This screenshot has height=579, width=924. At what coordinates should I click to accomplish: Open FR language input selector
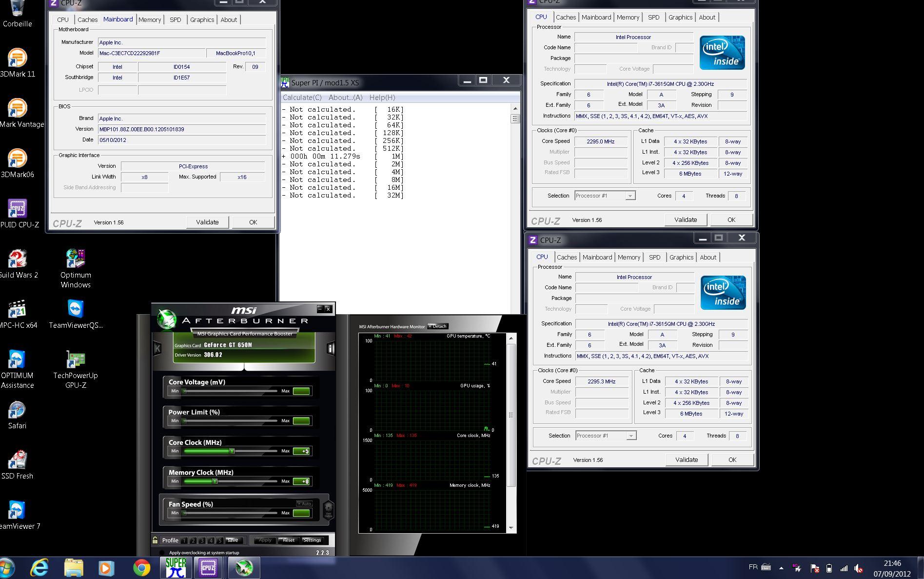[x=753, y=567]
